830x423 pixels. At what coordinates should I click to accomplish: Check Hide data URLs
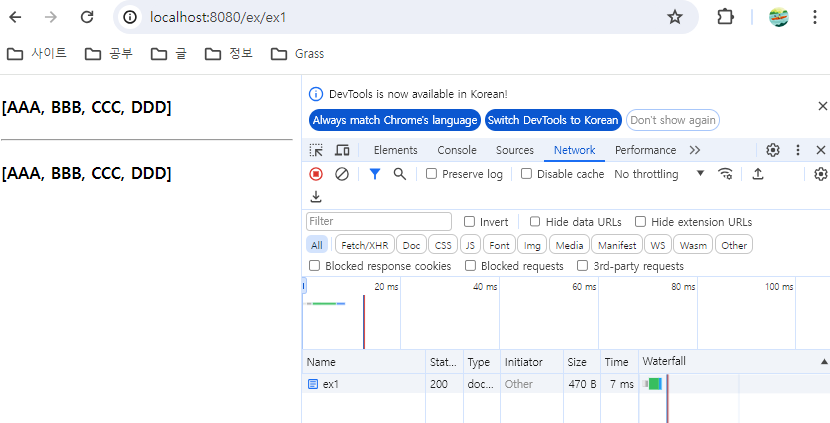[535, 221]
